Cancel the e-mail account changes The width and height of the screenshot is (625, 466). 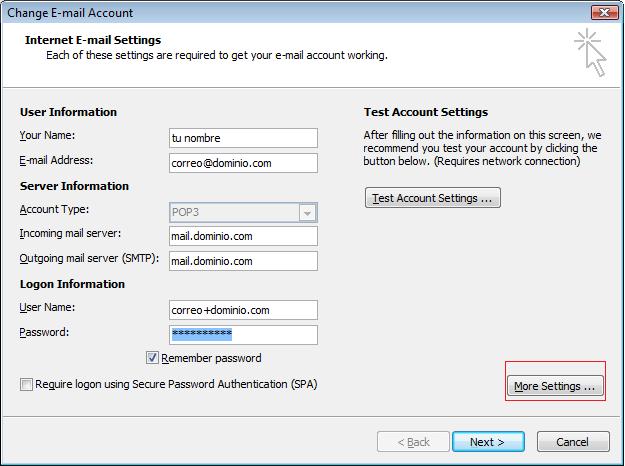point(572,441)
